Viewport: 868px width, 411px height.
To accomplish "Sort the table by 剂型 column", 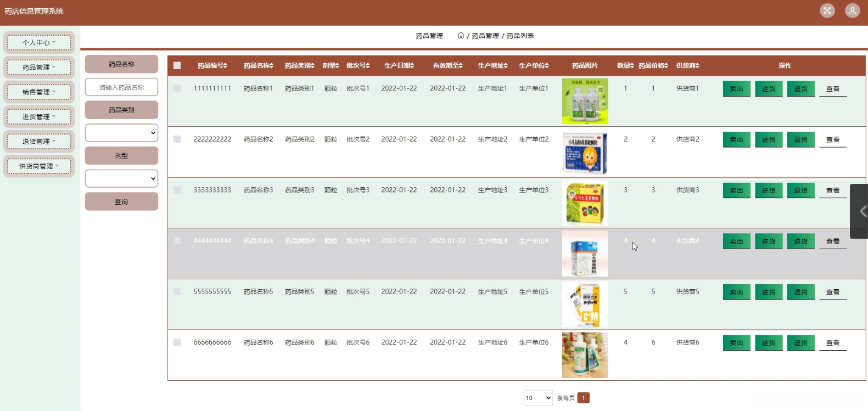I will pyautogui.click(x=331, y=65).
